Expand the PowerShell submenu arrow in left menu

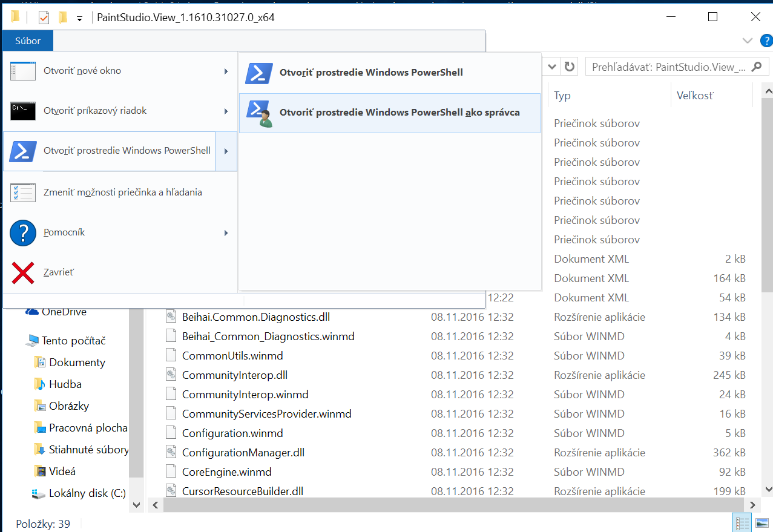click(x=226, y=151)
